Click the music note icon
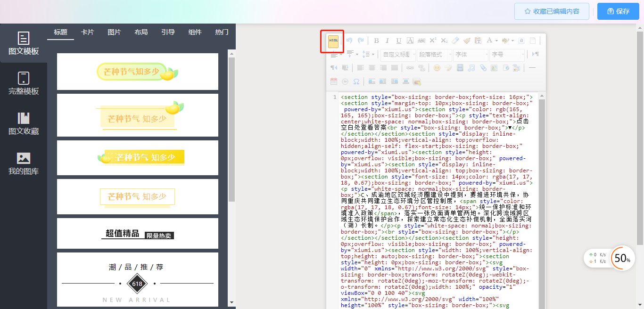The width and height of the screenshot is (644, 309). pos(471,68)
